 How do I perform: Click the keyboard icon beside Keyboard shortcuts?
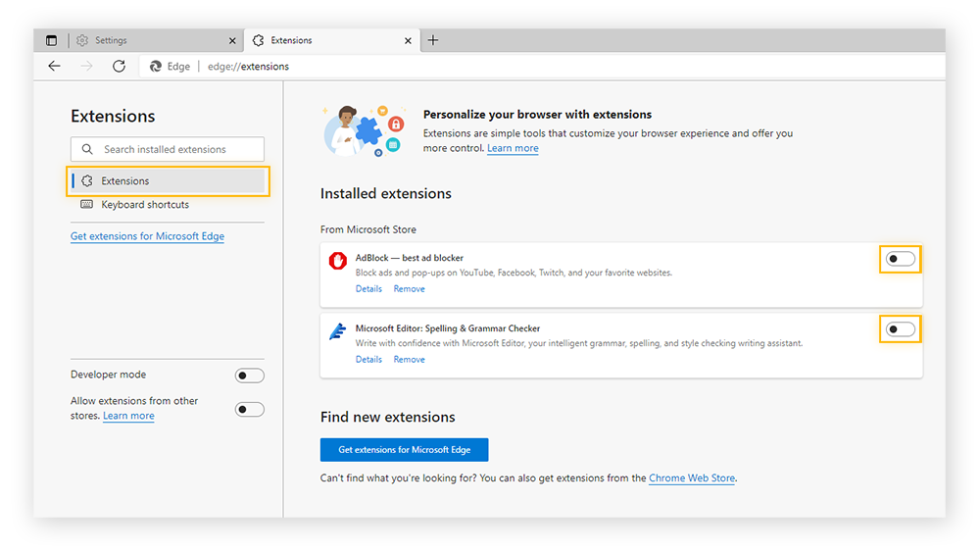[87, 204]
